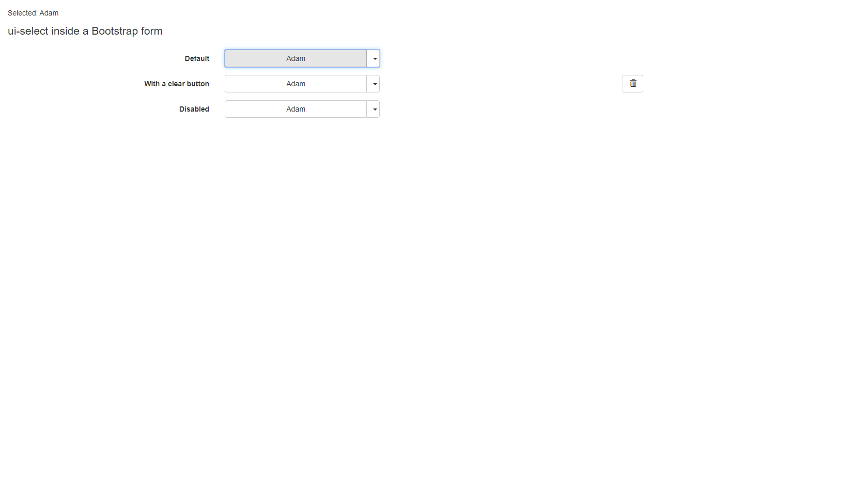
Task: Click the trash clear button icon
Action: click(633, 84)
